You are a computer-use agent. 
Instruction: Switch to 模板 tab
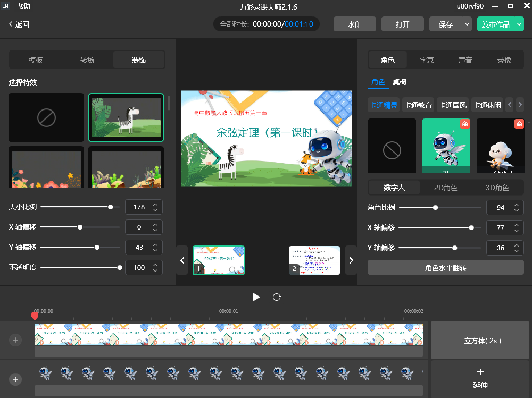[x=36, y=60]
